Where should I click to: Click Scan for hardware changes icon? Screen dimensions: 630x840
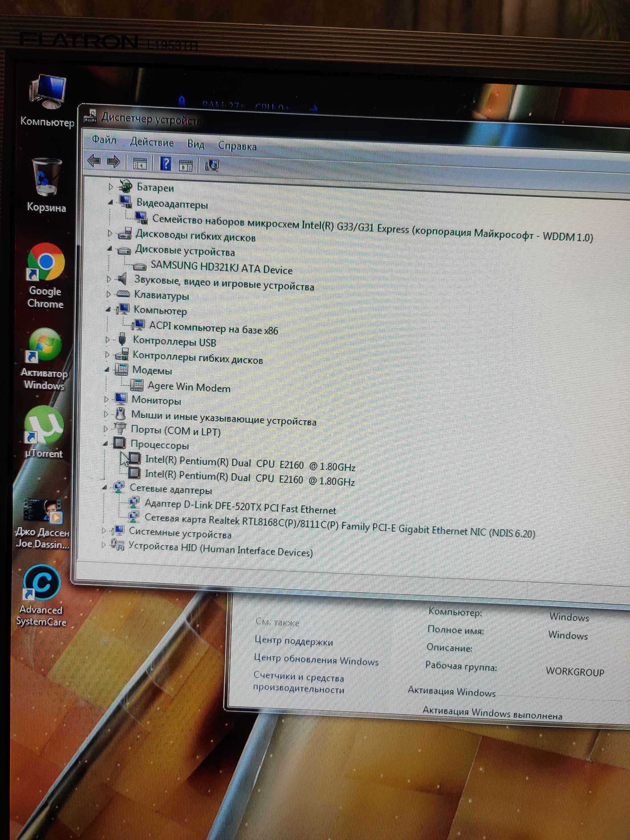212,166
